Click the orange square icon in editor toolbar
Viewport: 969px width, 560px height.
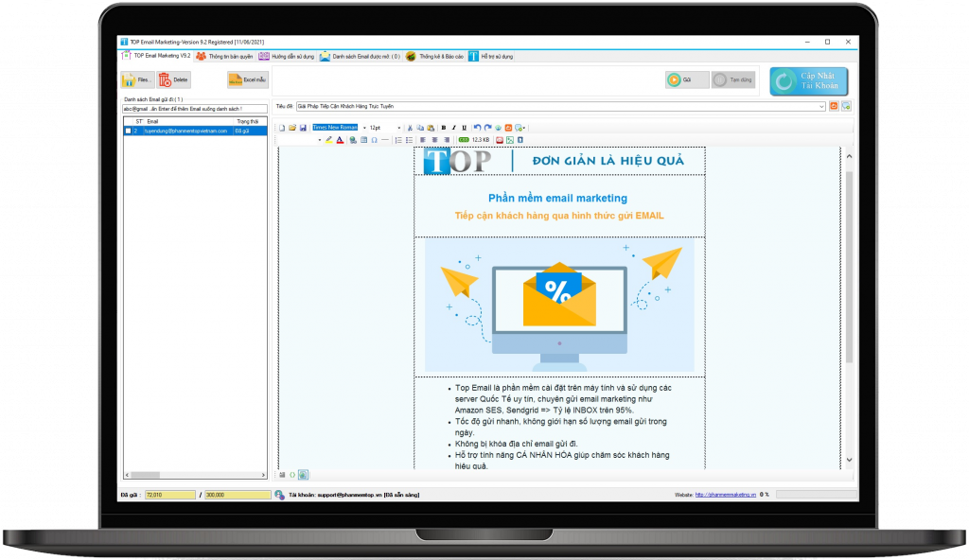pyautogui.click(x=508, y=128)
